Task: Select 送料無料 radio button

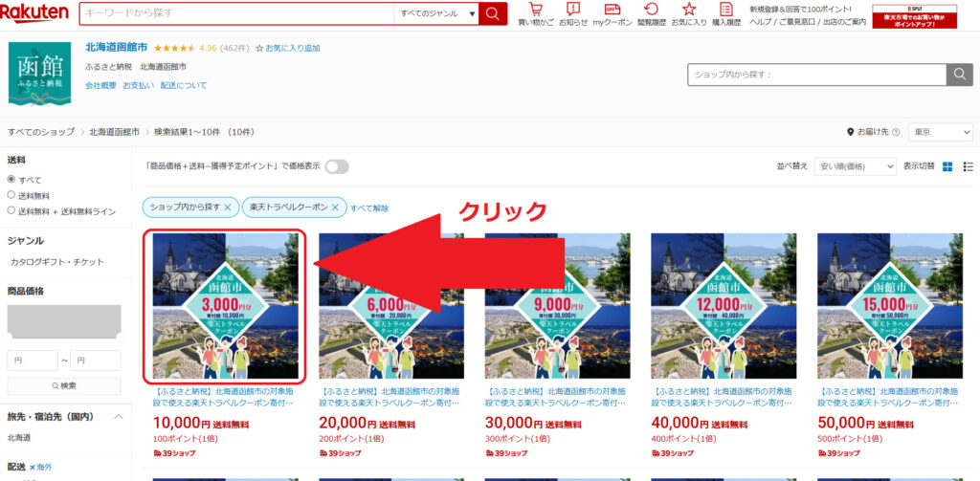Action: click(x=11, y=195)
